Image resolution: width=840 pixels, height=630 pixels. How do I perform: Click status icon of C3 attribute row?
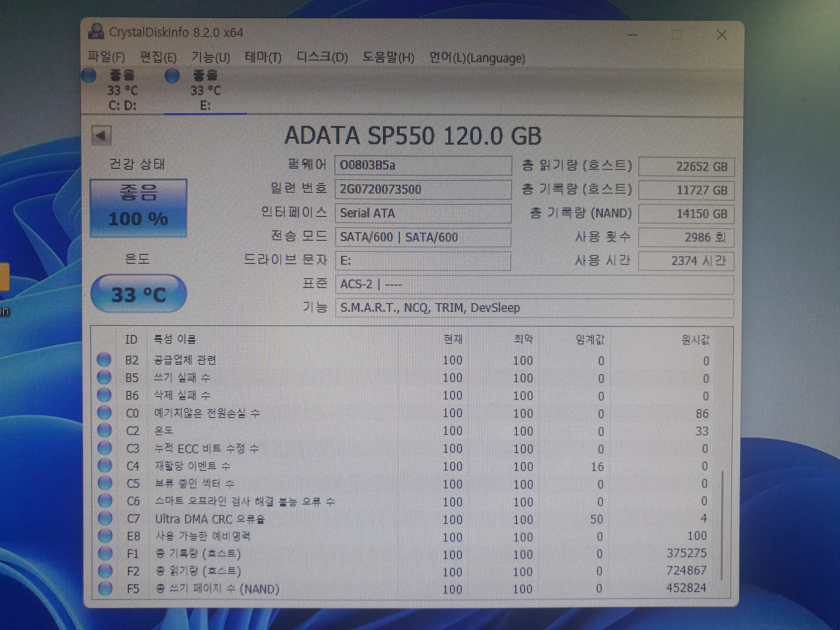pos(105,448)
